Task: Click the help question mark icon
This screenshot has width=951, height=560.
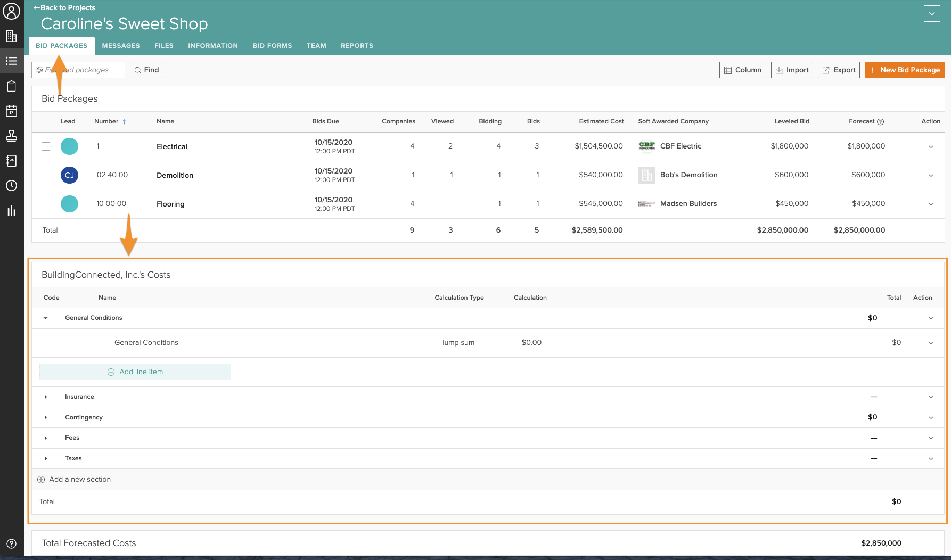Action: pos(11,543)
